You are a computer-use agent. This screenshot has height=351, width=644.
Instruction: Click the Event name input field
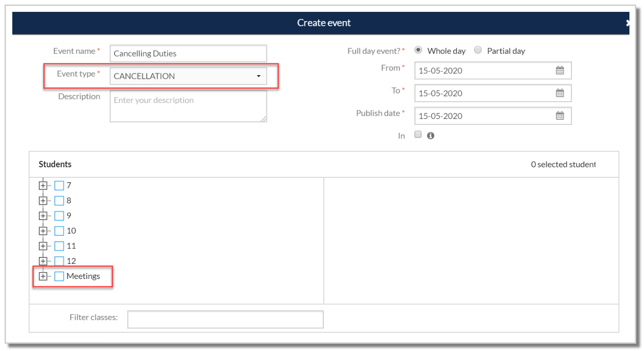click(188, 53)
